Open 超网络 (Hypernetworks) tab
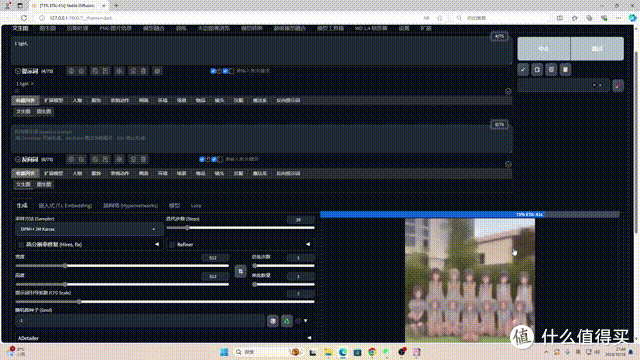Viewport: 640px width, 360px height. (x=130, y=206)
